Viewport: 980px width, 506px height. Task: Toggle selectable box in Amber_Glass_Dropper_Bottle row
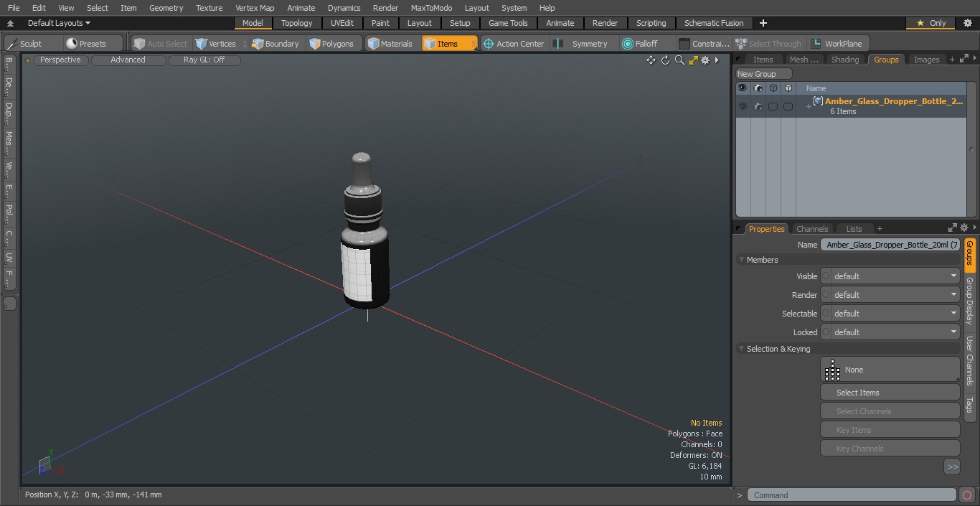coord(773,106)
